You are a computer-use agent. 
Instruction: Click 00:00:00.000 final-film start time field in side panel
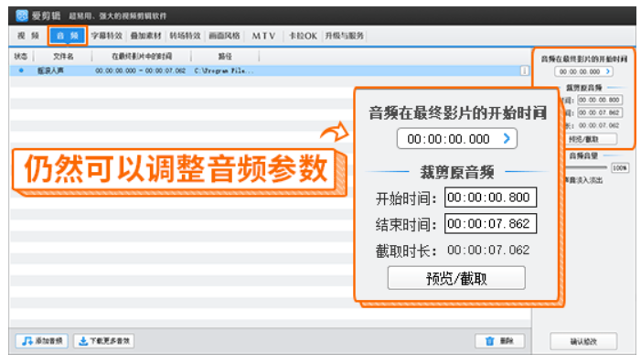click(x=583, y=71)
